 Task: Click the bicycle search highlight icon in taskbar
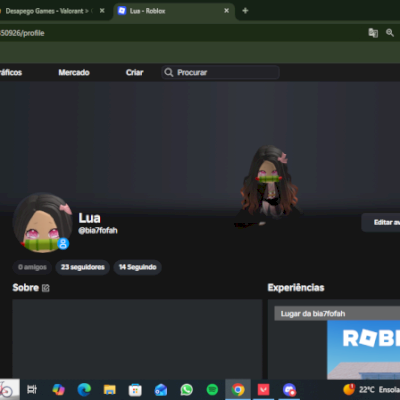coord(9,389)
